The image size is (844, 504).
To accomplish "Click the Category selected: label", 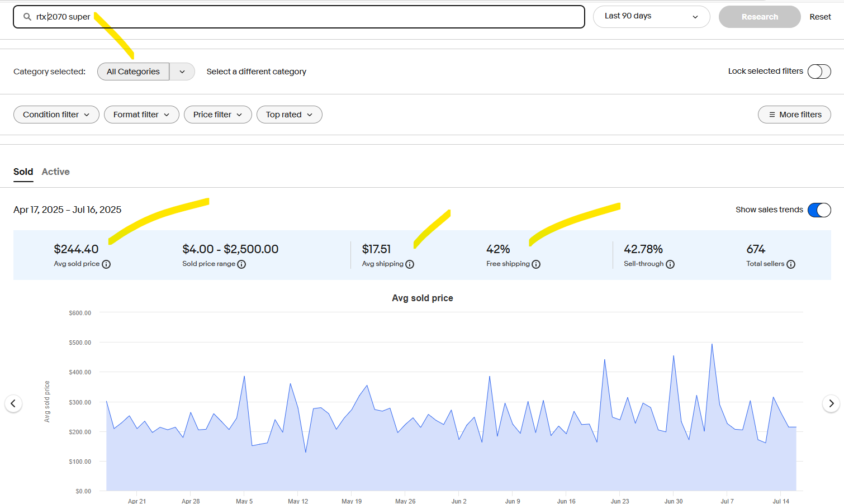I will click(50, 72).
